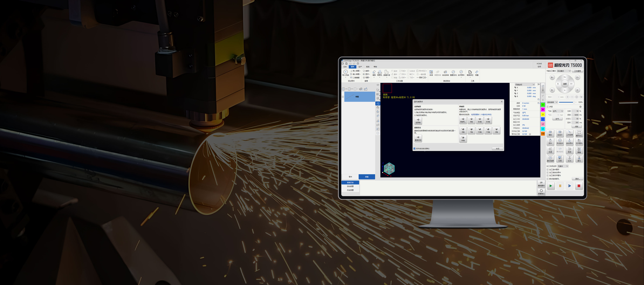Uncheck 软件启动自动弹出 checkbox
Screen dimensions: 644x285
pyautogui.click(x=415, y=149)
